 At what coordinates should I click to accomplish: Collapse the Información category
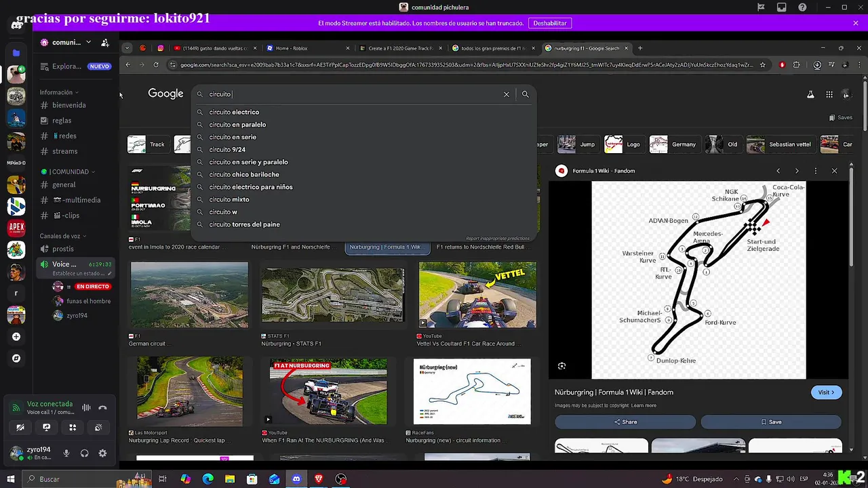tap(58, 92)
